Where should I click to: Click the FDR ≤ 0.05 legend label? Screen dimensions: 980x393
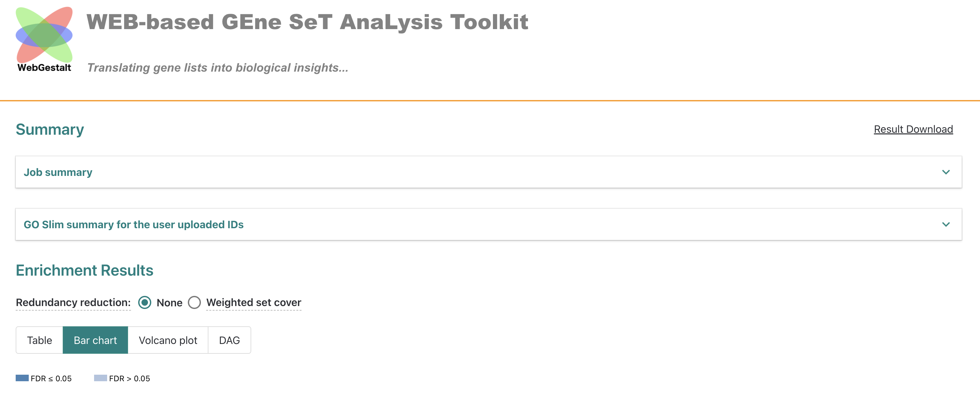point(51,378)
